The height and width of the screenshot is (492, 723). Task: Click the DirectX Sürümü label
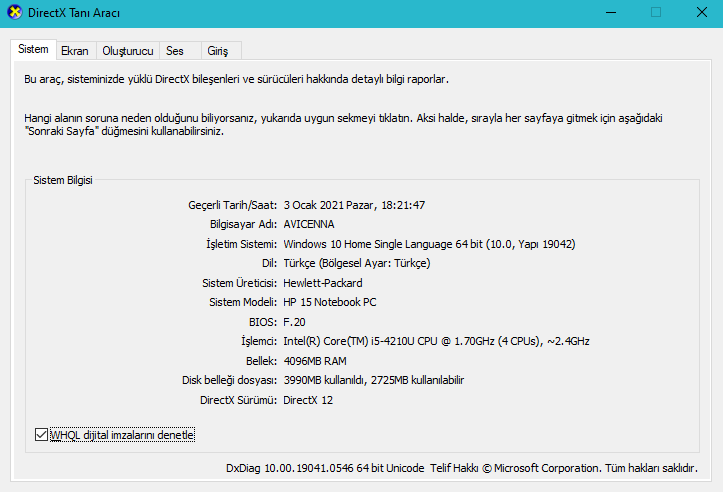click(x=238, y=400)
